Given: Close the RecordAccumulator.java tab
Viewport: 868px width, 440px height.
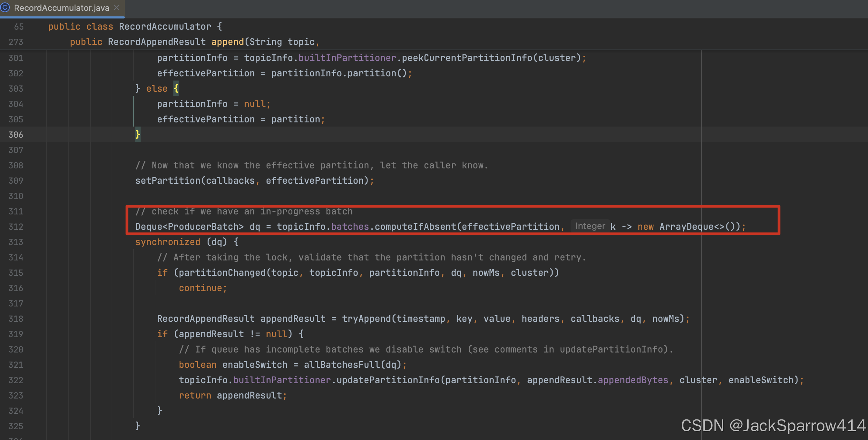Looking at the screenshot, I should [x=117, y=8].
